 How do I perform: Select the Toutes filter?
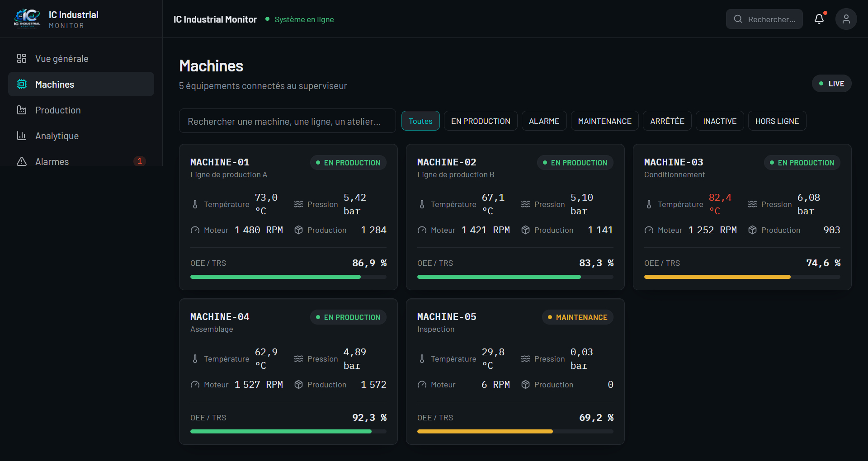[420, 121]
